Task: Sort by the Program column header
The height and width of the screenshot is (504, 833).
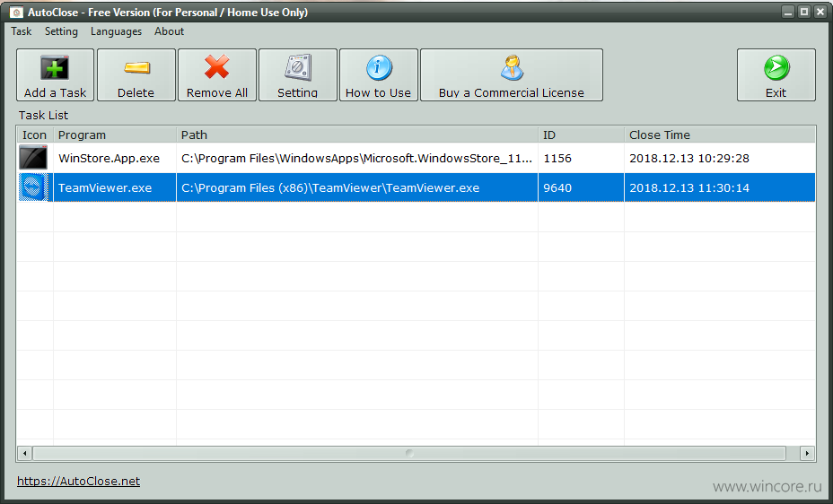Action: point(115,135)
